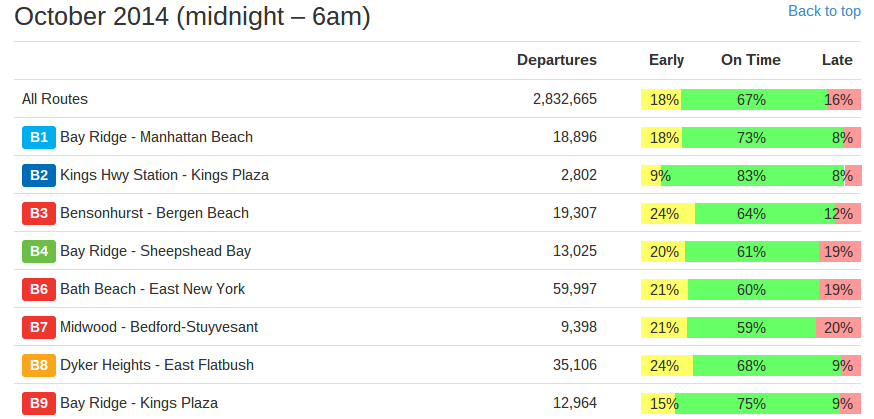Click the B7 route badge
The width and height of the screenshot is (874, 419).
click(39, 327)
